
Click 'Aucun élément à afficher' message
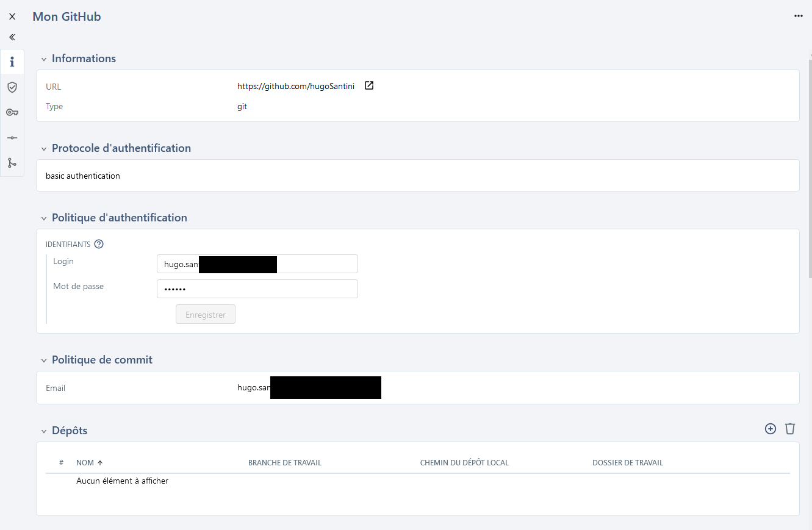pyautogui.click(x=123, y=481)
